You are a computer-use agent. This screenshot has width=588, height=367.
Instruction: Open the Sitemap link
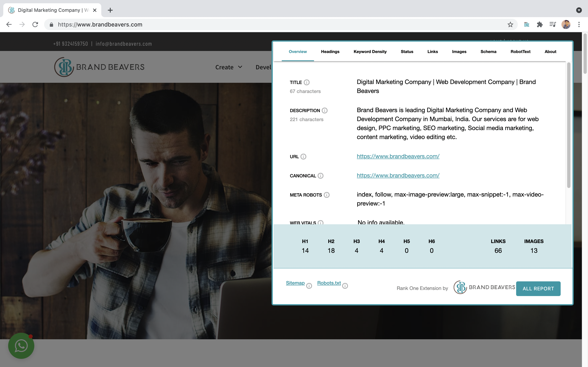[x=295, y=283]
